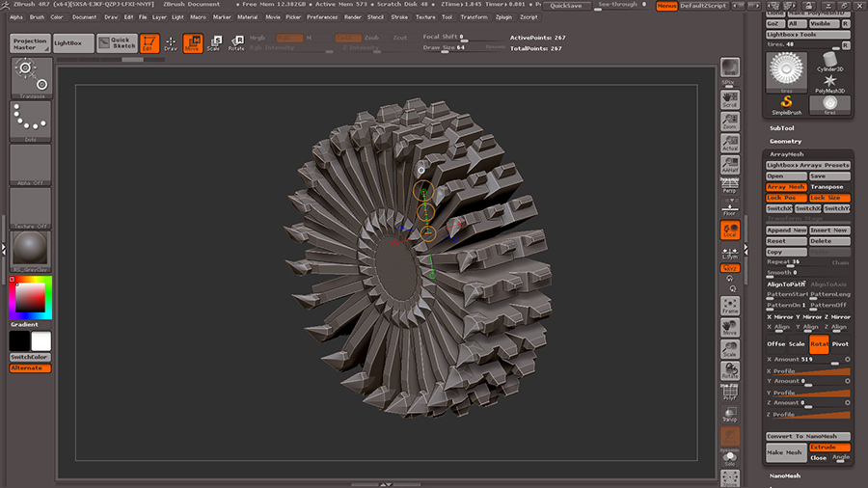Click the Zoom navigation icon
This screenshot has width=868, height=488.
[x=730, y=121]
